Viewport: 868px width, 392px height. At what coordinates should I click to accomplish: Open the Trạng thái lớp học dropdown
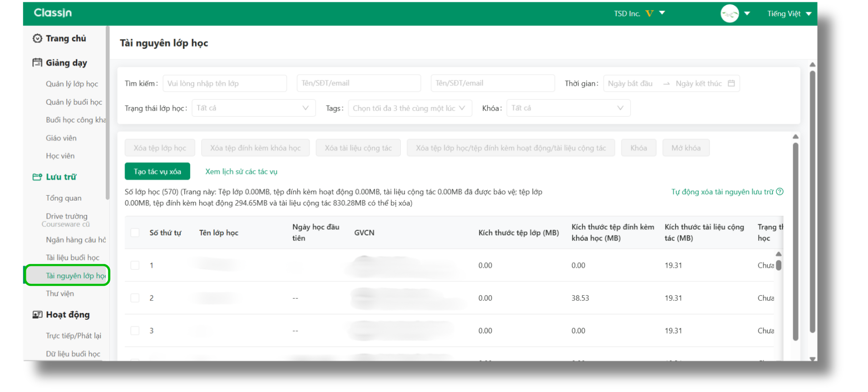pos(253,108)
